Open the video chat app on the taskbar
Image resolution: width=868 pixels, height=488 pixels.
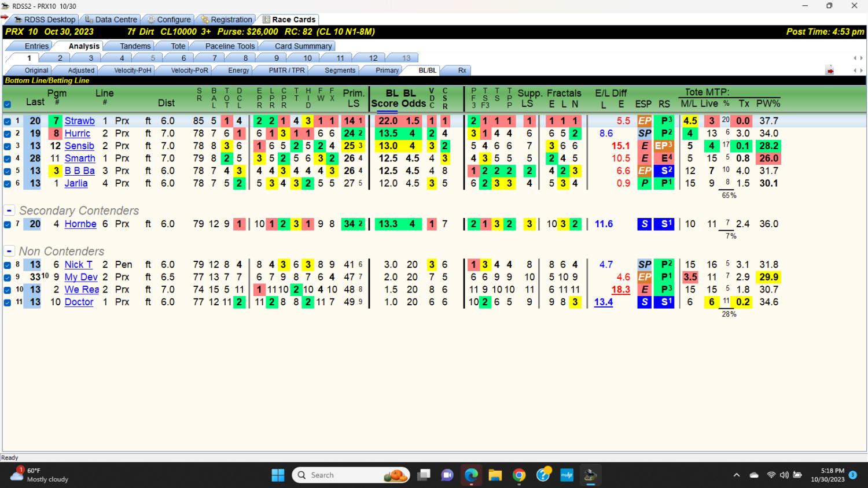[447, 475]
